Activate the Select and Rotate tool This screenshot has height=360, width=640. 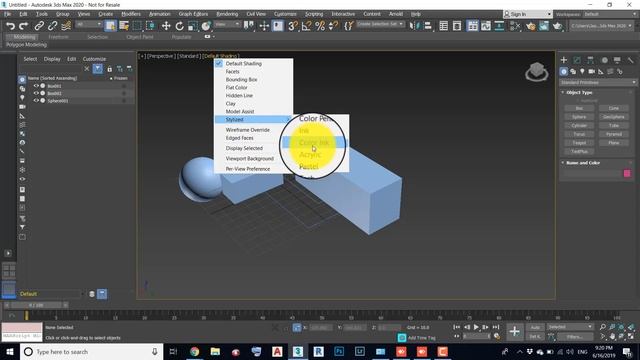tap(179, 26)
